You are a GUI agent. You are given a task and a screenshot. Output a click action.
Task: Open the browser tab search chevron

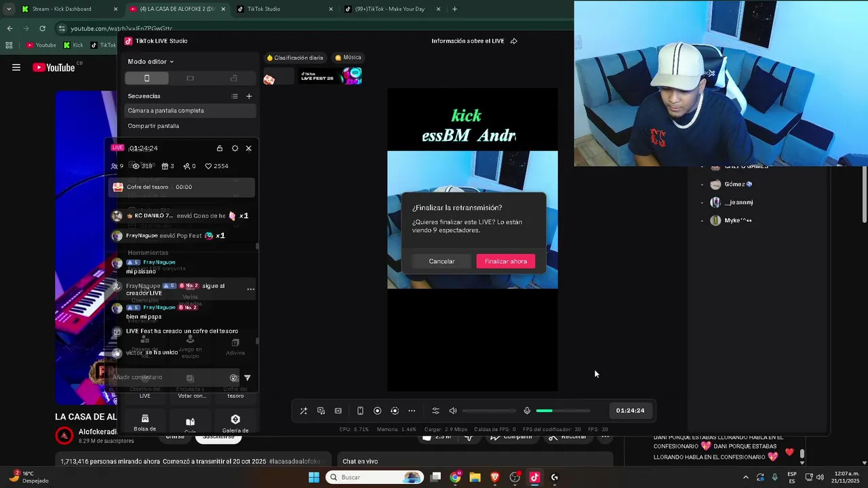[x=8, y=9]
